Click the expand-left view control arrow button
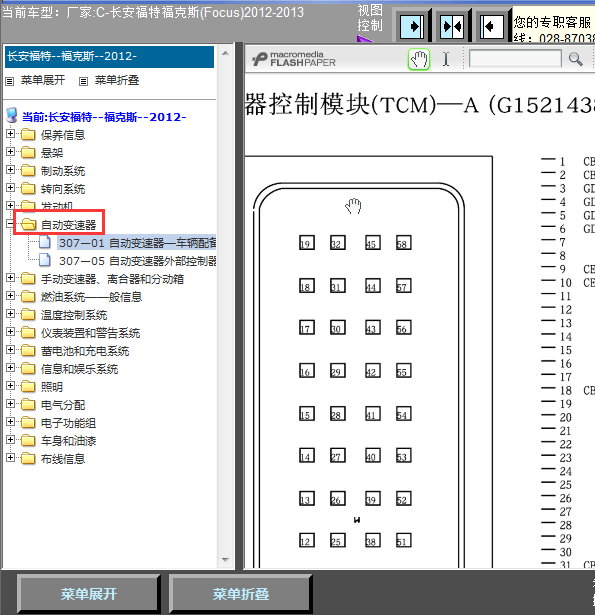 coord(492,26)
